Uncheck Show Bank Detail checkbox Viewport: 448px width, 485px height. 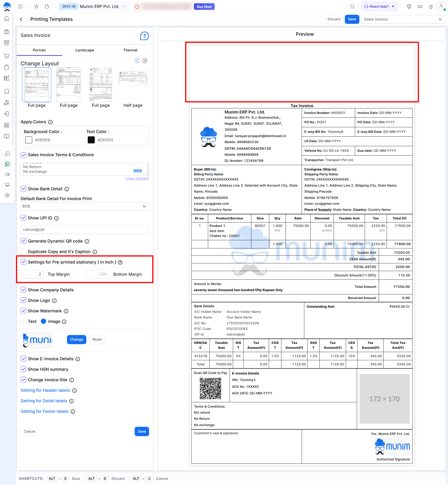pyautogui.click(x=24, y=188)
